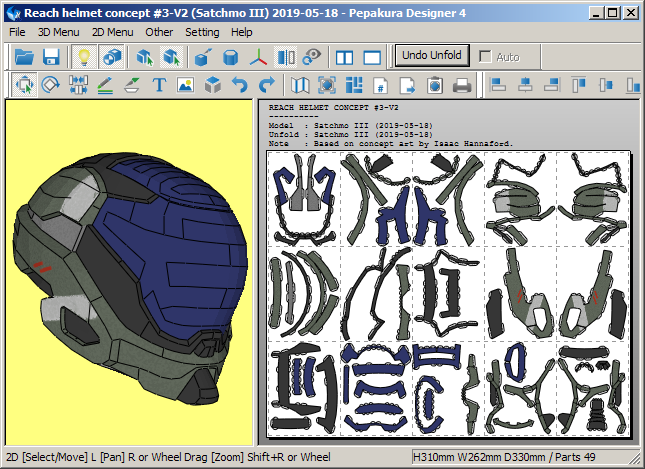Click the align top icon
The width and height of the screenshot is (645, 469).
(579, 85)
